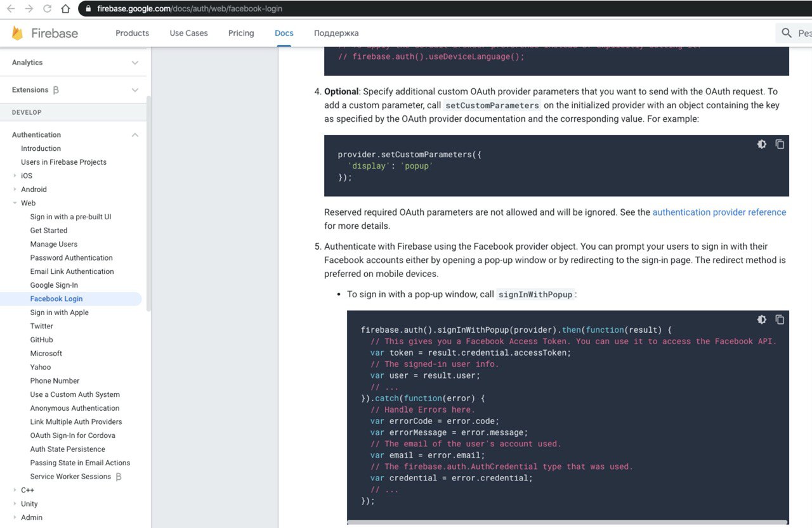Click the browser address bar URL
This screenshot has width=812, height=528.
[190, 9]
